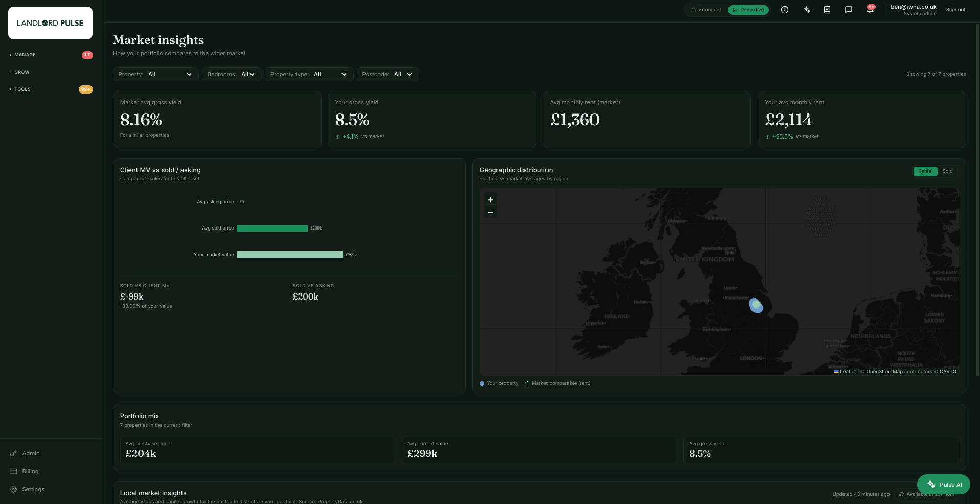
Task: Switch map to Sold
Action: point(947,171)
